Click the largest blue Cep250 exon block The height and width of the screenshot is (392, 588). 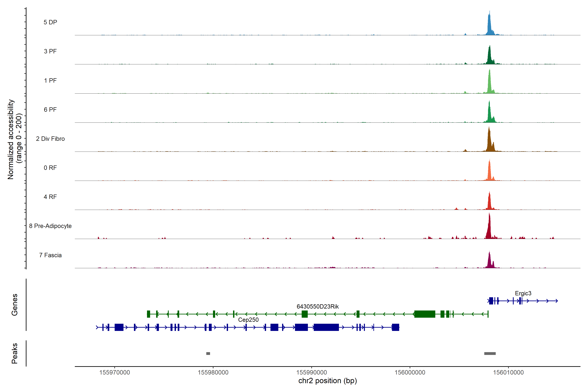pyautogui.click(x=326, y=327)
